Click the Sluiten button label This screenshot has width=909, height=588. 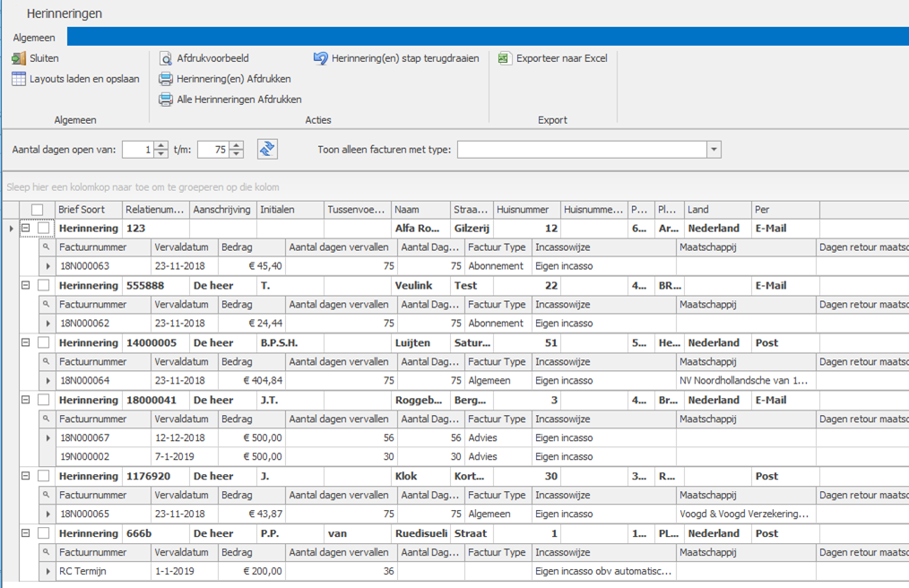[44, 58]
